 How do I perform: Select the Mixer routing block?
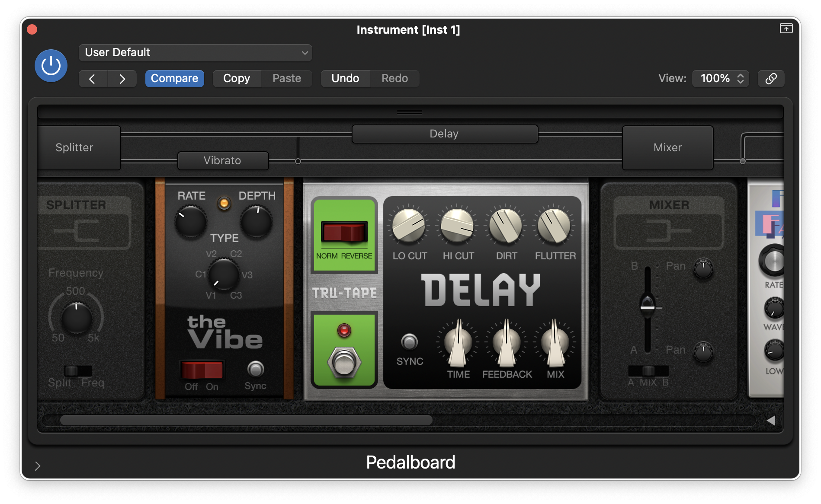click(667, 148)
